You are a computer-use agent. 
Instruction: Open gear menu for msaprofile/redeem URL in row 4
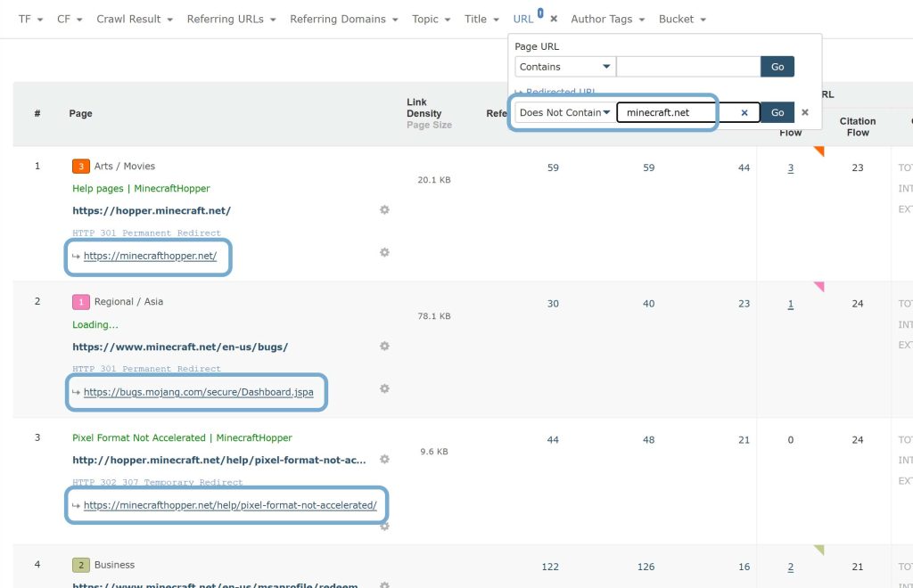pos(384,584)
